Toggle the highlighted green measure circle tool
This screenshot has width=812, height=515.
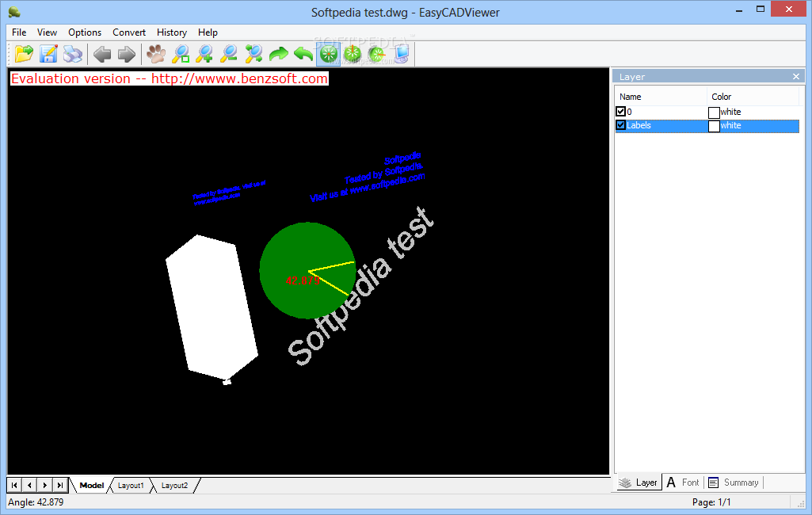tap(328, 54)
